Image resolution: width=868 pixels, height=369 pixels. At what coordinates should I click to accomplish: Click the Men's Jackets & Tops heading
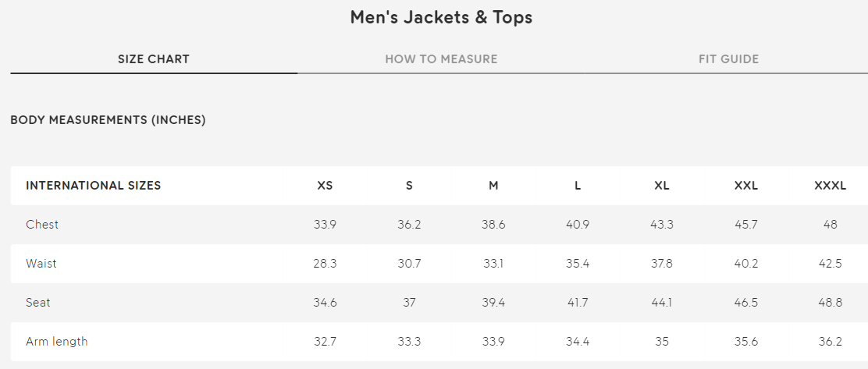[x=441, y=17]
